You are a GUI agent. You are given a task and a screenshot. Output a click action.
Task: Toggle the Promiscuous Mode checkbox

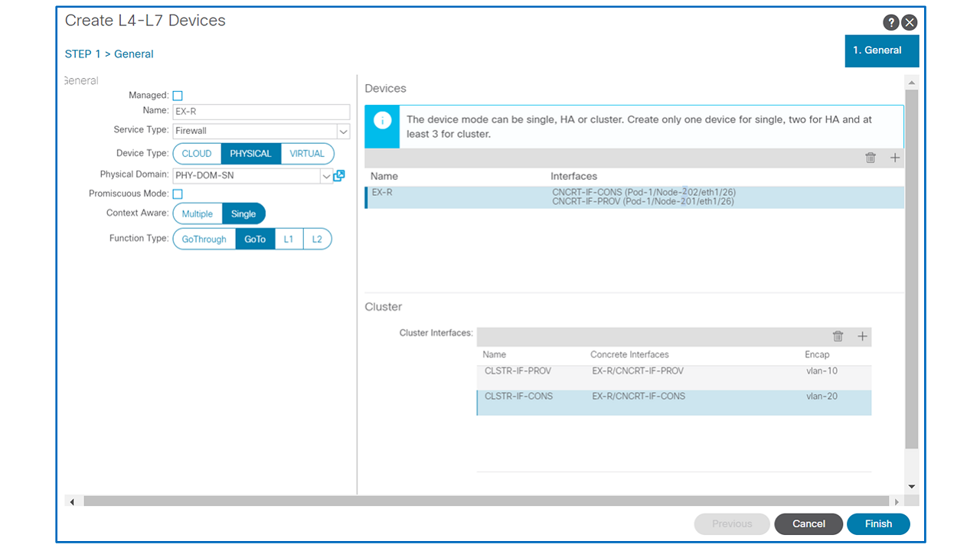point(178,194)
